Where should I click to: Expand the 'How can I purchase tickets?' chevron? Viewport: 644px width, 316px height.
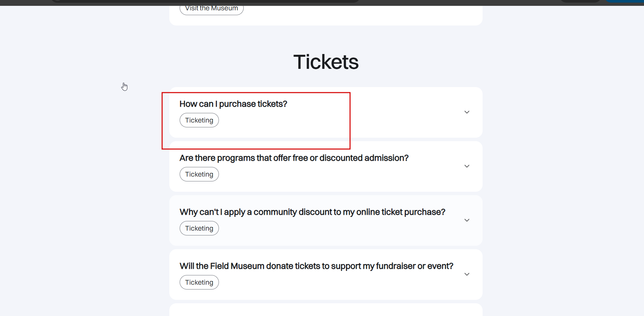coord(467,112)
